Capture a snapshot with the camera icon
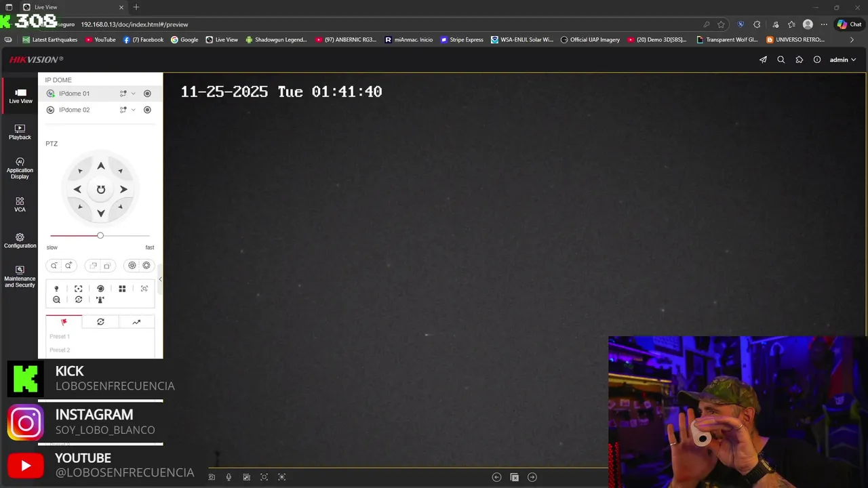 coord(212,477)
